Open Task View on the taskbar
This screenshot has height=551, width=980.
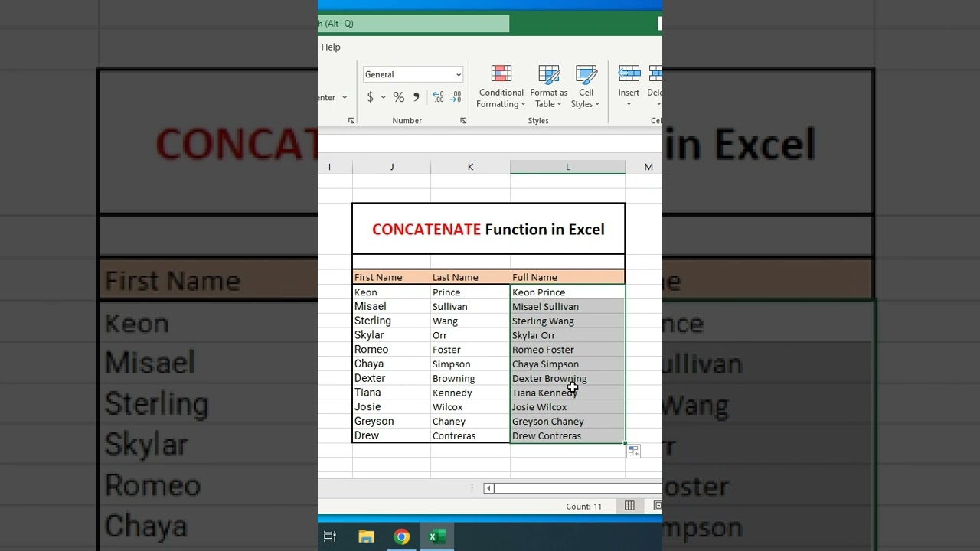330,536
